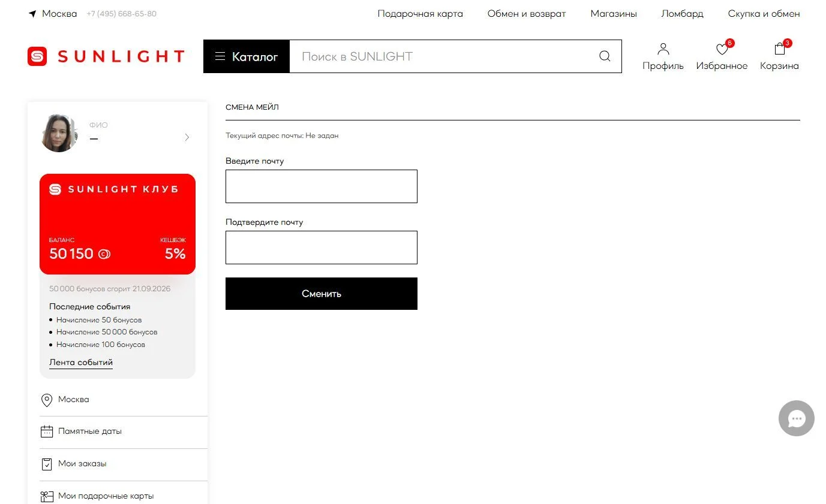Open Скупка и обмен
Image resolution: width=826 pixels, height=504 pixels.
click(764, 13)
